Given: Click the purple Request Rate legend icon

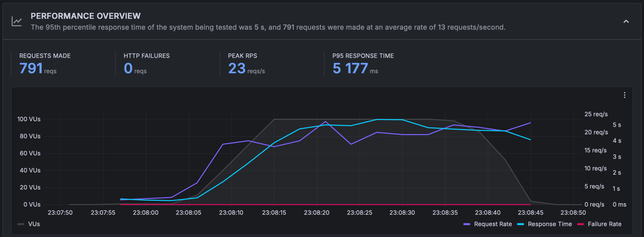Looking at the screenshot, I should pyautogui.click(x=466, y=224).
